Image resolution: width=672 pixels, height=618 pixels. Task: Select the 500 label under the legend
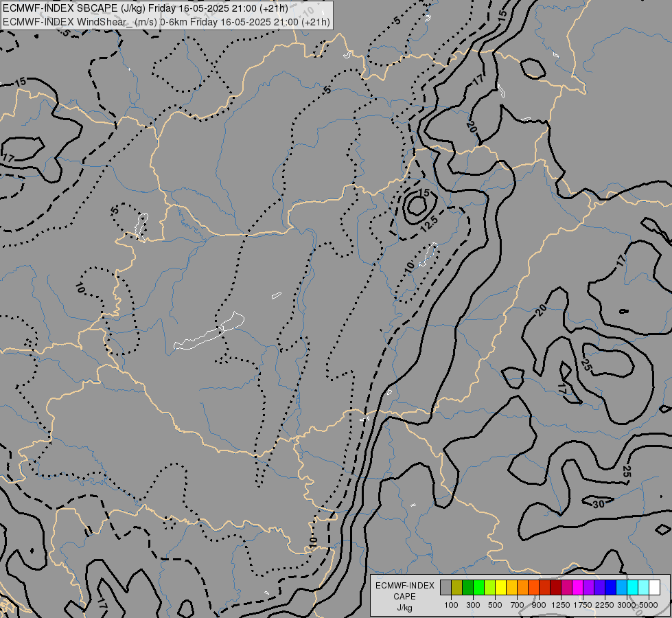pos(495,605)
